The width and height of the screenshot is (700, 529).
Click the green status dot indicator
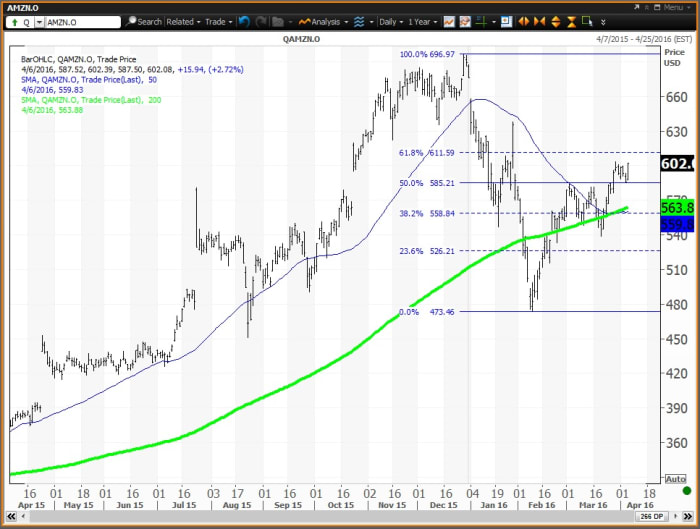coord(687,491)
